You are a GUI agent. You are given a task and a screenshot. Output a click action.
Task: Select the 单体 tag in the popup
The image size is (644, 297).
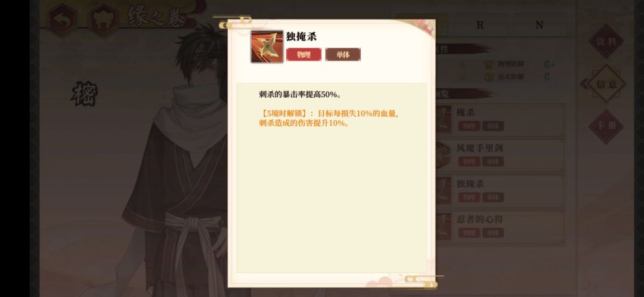tap(343, 54)
